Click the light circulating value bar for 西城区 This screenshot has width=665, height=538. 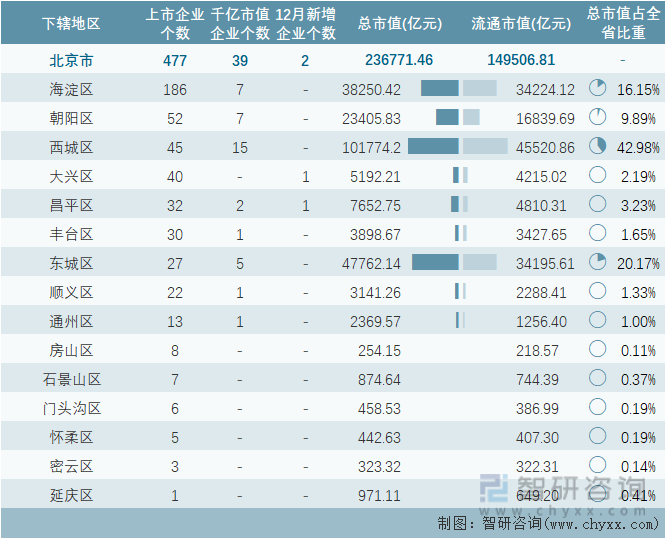[485, 146]
